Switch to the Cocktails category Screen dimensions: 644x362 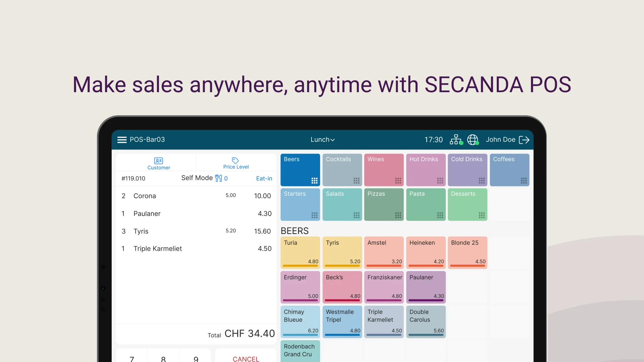(x=342, y=170)
